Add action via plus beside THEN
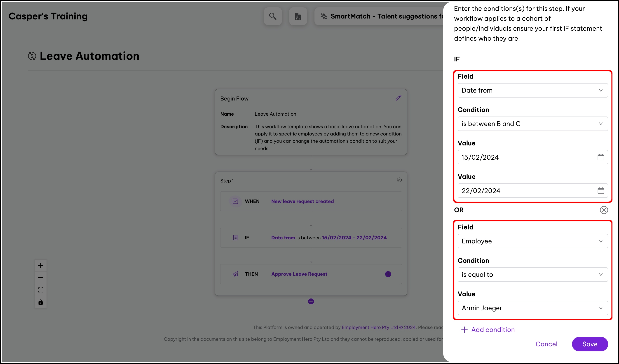 coord(388,274)
